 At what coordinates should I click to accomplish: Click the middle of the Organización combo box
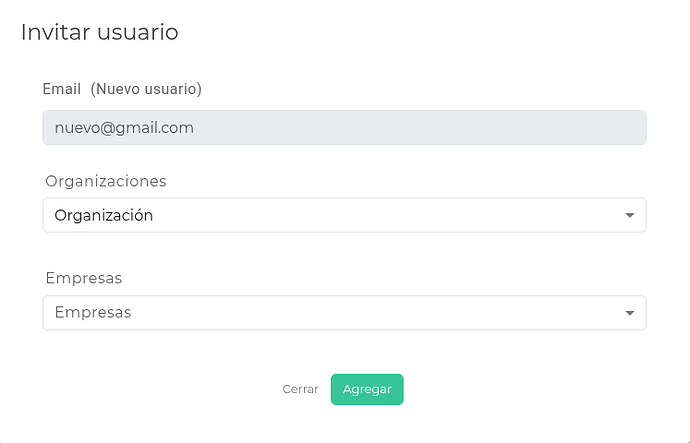click(x=344, y=215)
